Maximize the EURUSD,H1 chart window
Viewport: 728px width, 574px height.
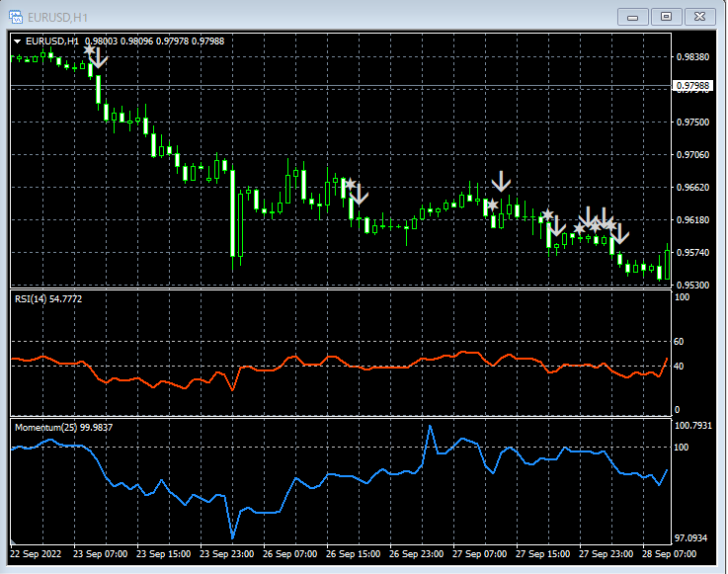coord(667,16)
